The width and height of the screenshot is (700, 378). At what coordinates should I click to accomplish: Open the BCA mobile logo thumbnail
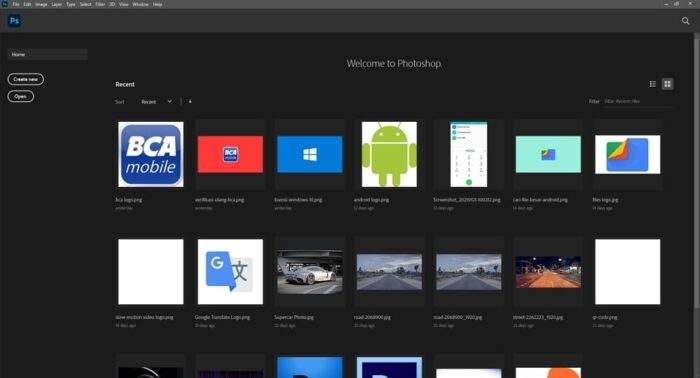point(151,154)
